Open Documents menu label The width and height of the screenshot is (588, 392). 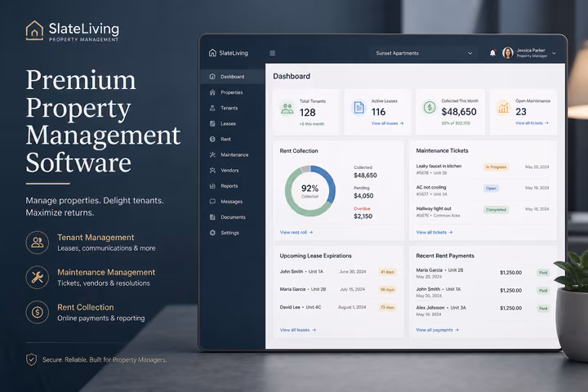[233, 217]
